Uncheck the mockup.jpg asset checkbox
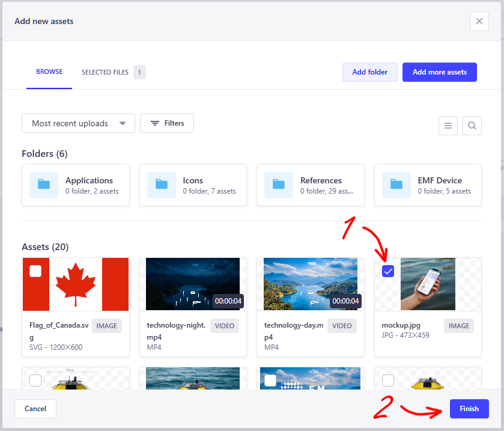This screenshot has width=504, height=431. click(x=388, y=271)
